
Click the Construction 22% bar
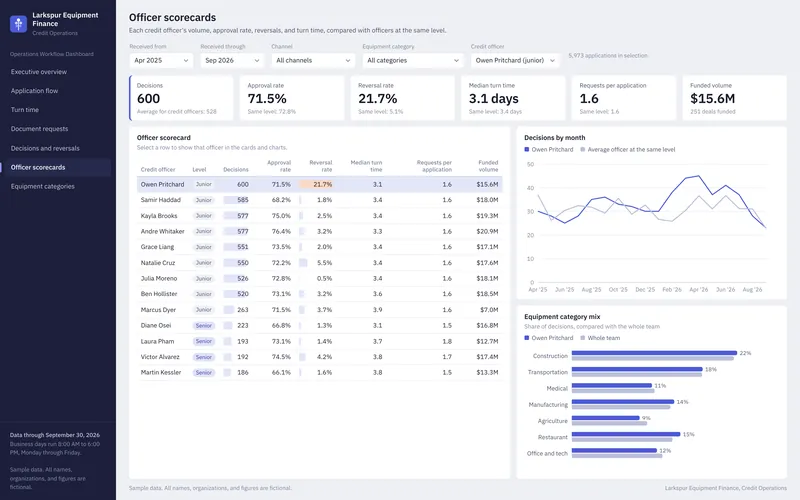point(654,353)
